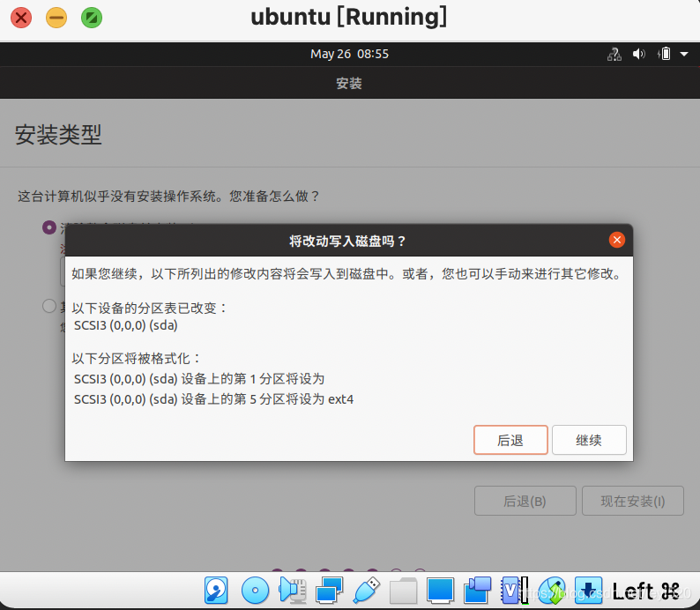
Task: Click the text ending with ext4
Action: 214,399
